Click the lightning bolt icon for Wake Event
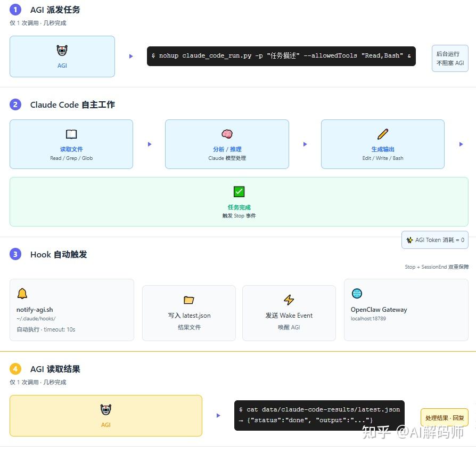 pyautogui.click(x=289, y=300)
